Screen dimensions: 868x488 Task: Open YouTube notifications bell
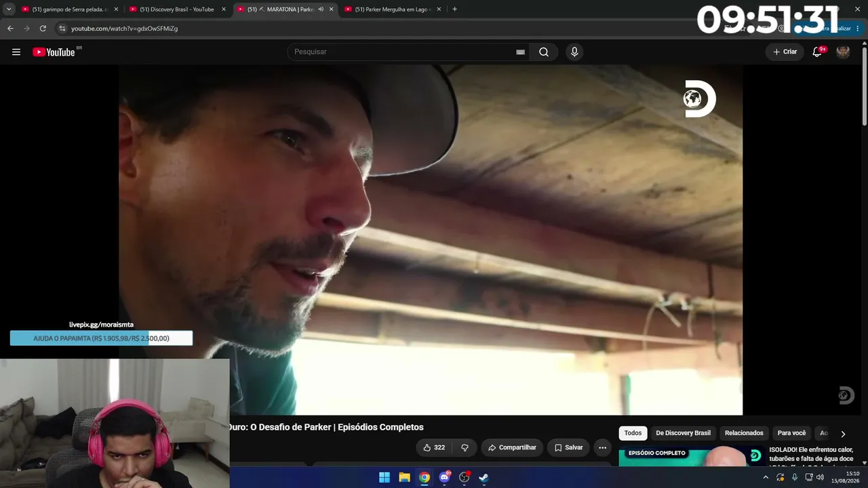818,52
